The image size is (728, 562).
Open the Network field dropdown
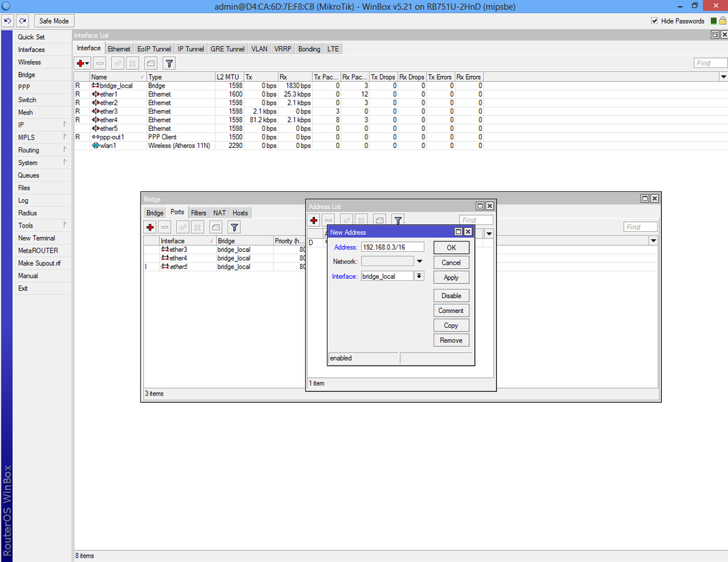(x=419, y=261)
